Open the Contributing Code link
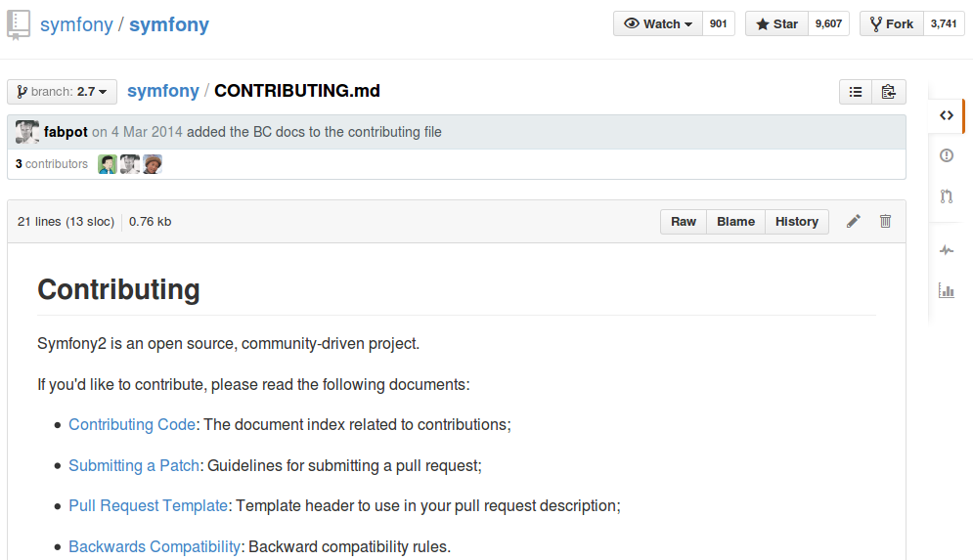973x560 pixels. [x=132, y=425]
